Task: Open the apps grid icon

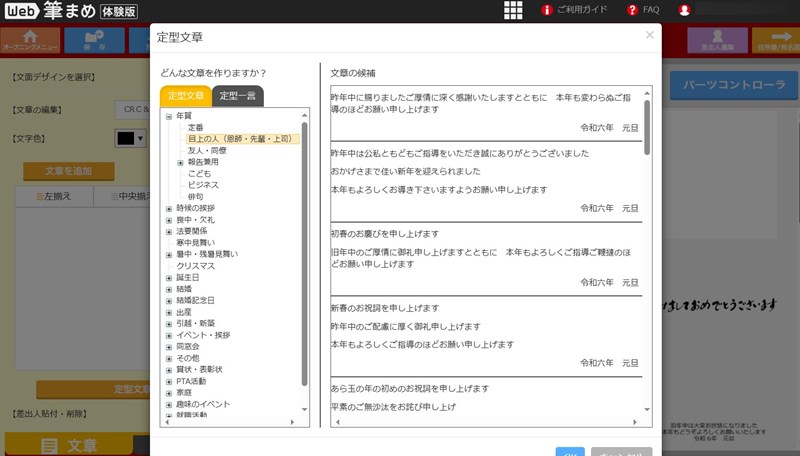Action: [513, 10]
